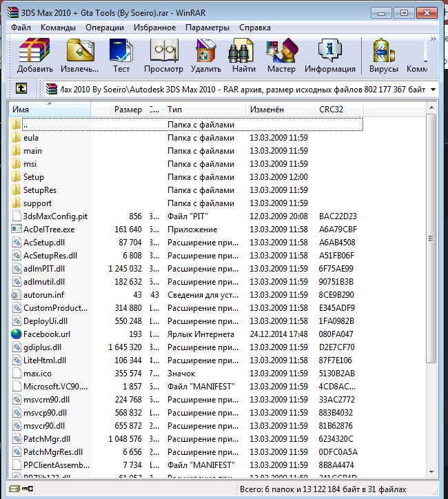Select the SetupRes folder name
Screen dimensions: 448x499
40,190
